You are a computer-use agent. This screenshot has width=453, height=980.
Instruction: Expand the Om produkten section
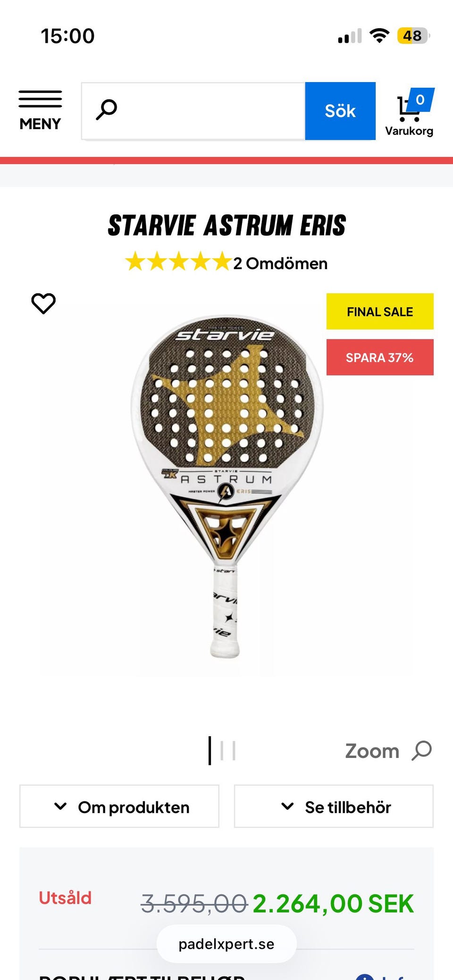[x=119, y=806]
